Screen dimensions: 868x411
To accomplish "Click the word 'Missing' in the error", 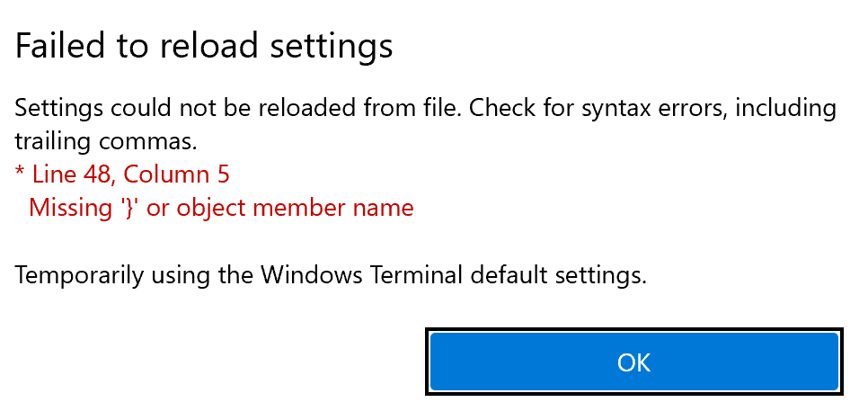I will click(x=69, y=208).
